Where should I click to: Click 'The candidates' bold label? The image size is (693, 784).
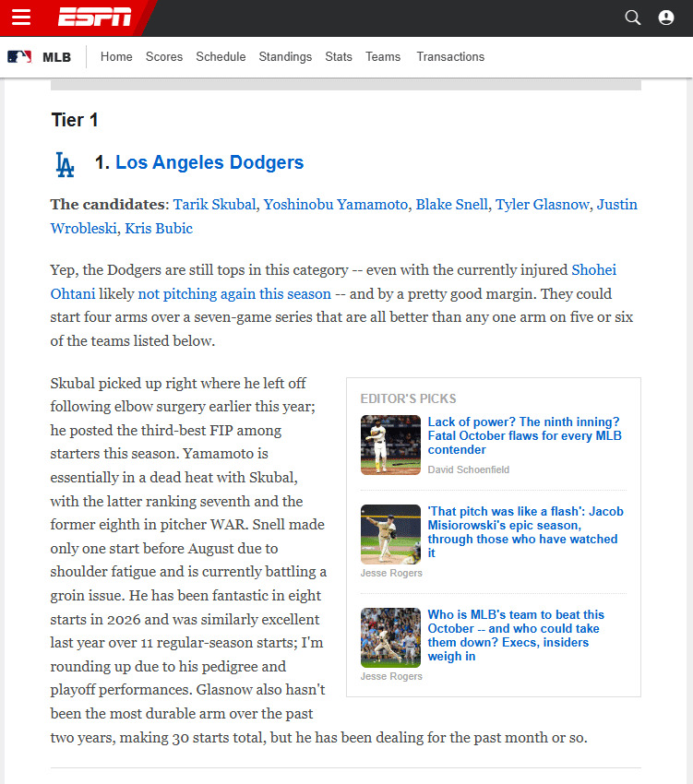point(107,205)
